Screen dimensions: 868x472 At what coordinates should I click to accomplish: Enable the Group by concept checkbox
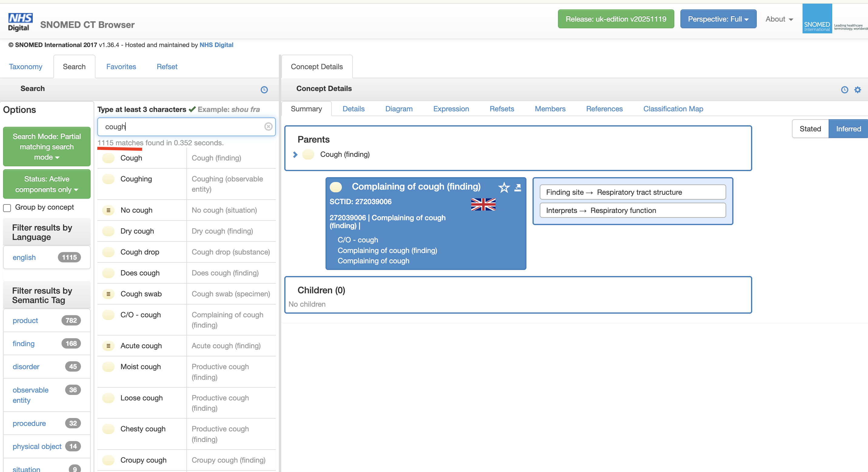tap(7, 208)
